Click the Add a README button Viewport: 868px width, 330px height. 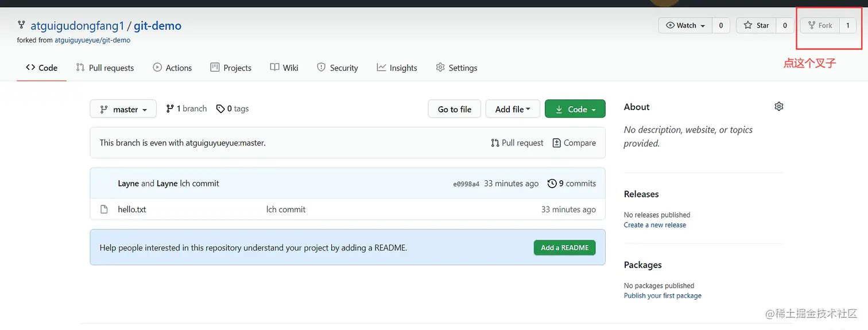pyautogui.click(x=565, y=248)
